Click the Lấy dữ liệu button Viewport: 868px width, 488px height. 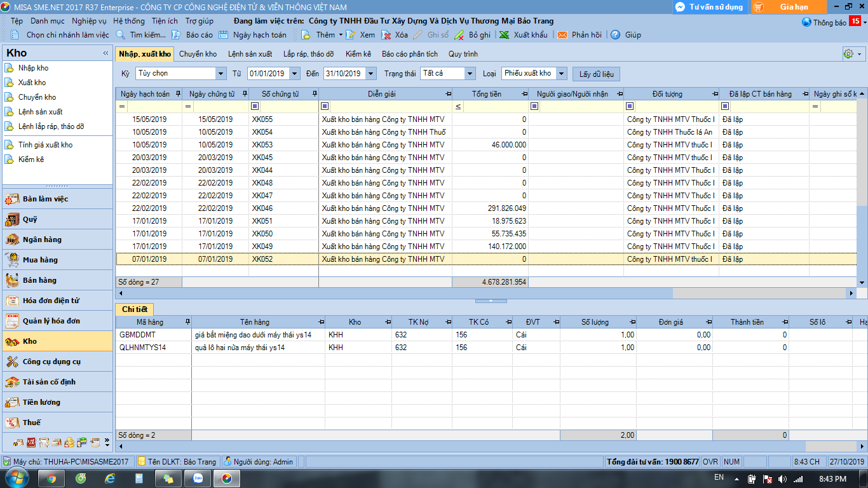(x=596, y=74)
